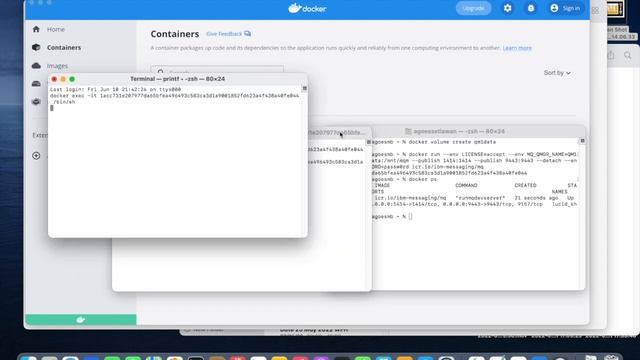This screenshot has width=640, height=360.
Task: Click the Learn more link
Action: tap(517, 48)
